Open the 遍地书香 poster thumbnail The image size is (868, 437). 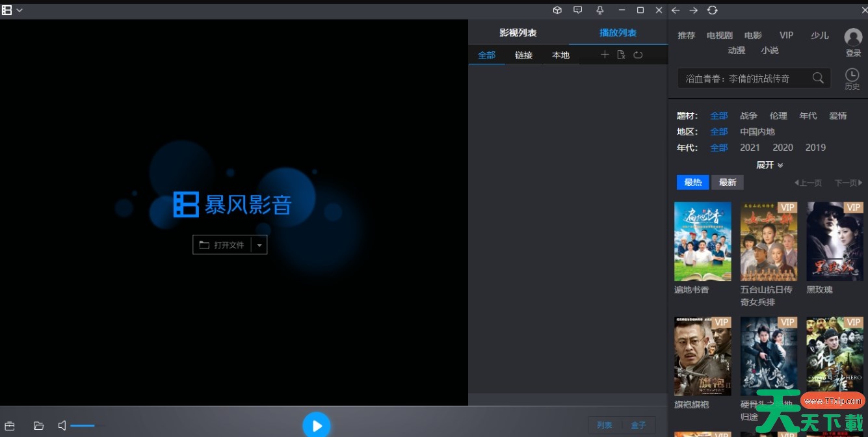(703, 241)
